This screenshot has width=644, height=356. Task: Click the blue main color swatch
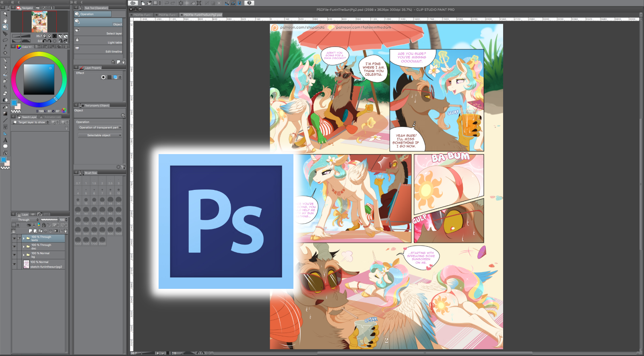(14, 103)
